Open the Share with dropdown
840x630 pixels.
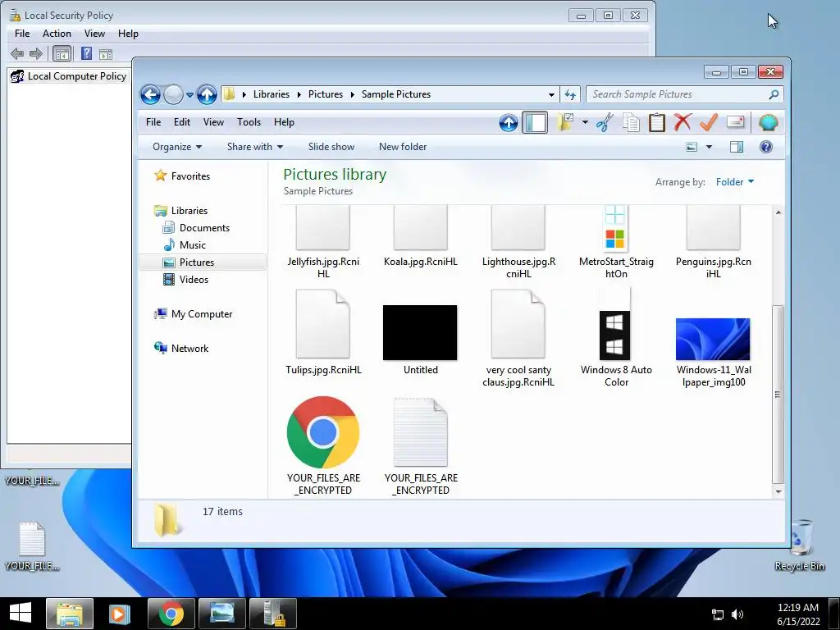click(x=255, y=147)
